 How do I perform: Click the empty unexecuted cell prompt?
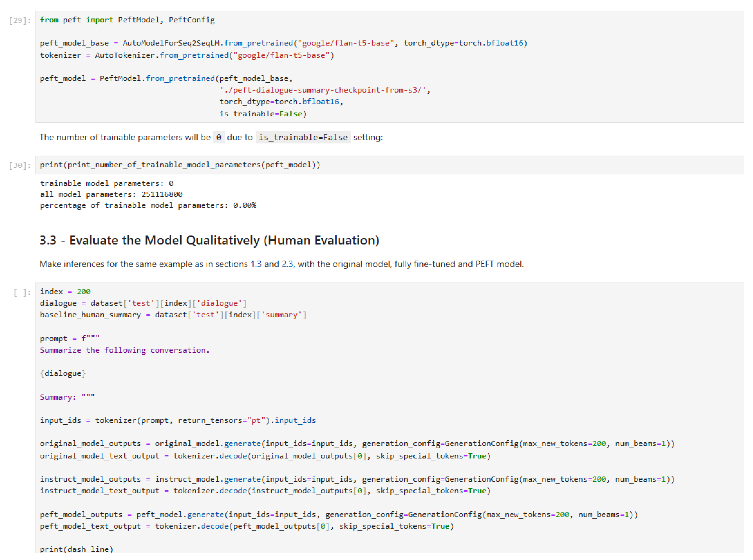(x=22, y=293)
